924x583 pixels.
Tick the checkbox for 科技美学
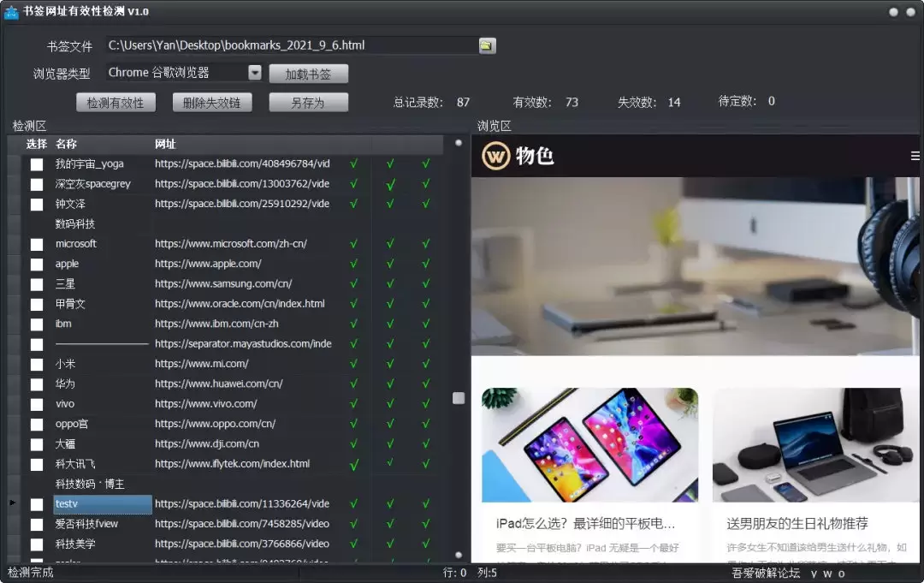[x=37, y=544]
